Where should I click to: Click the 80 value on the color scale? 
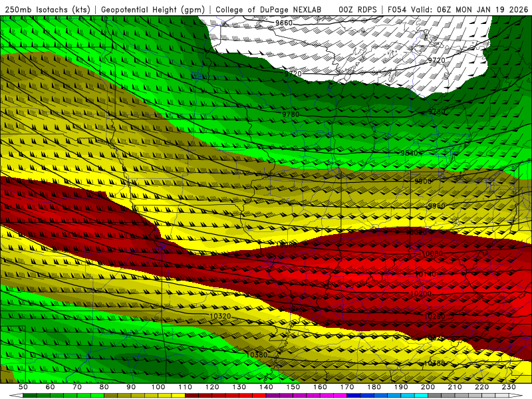[x=104, y=387]
